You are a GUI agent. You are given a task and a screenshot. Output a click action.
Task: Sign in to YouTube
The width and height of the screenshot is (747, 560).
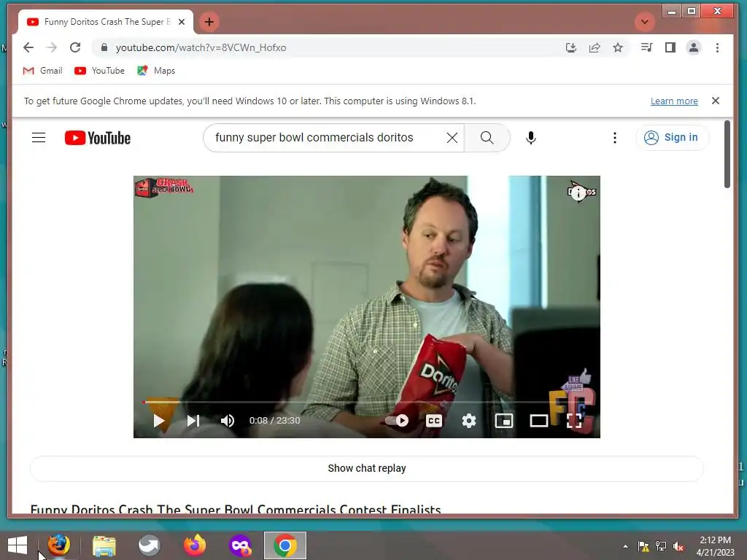pyautogui.click(x=672, y=138)
